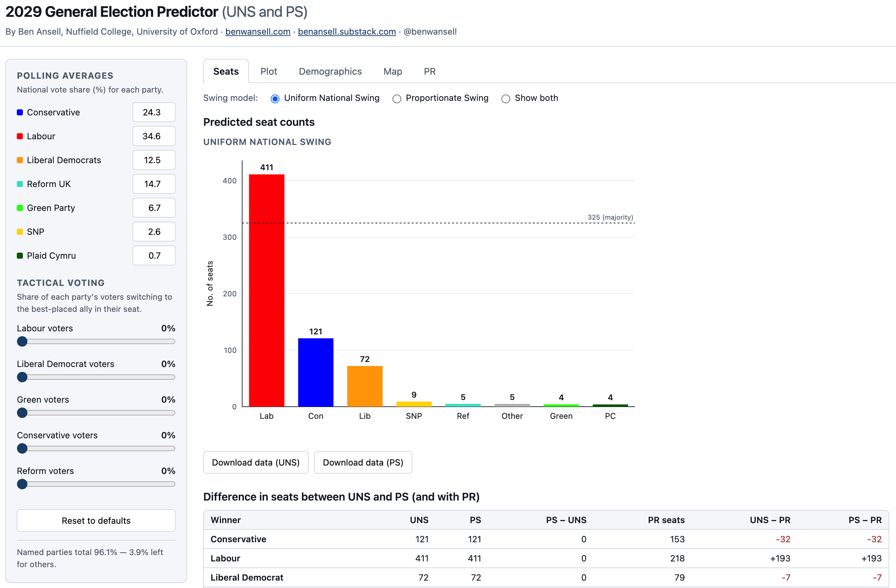Click the Conservative voters slider handle
Viewport: 896px width, 588px height.
(x=22, y=449)
